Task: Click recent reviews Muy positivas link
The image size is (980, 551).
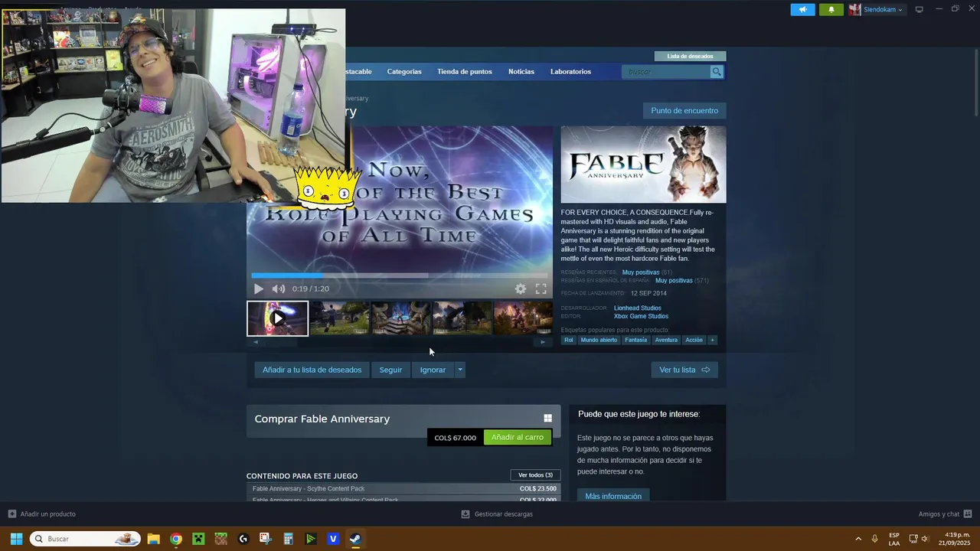Action: coord(641,272)
